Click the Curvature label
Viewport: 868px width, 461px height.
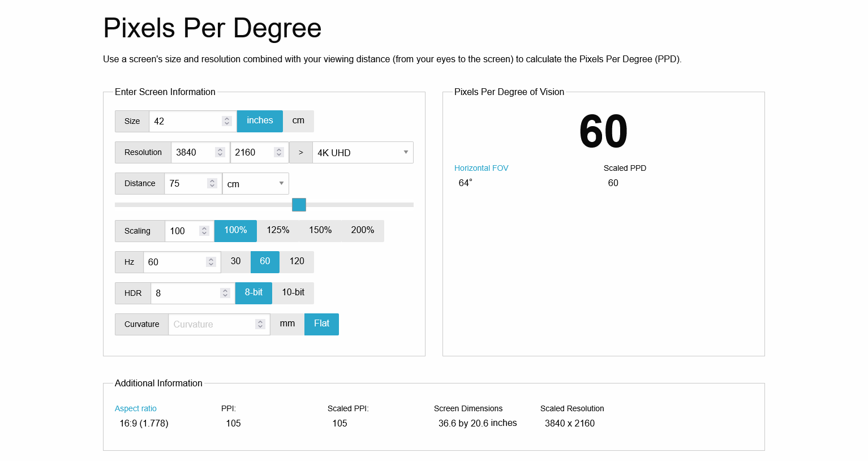141,324
